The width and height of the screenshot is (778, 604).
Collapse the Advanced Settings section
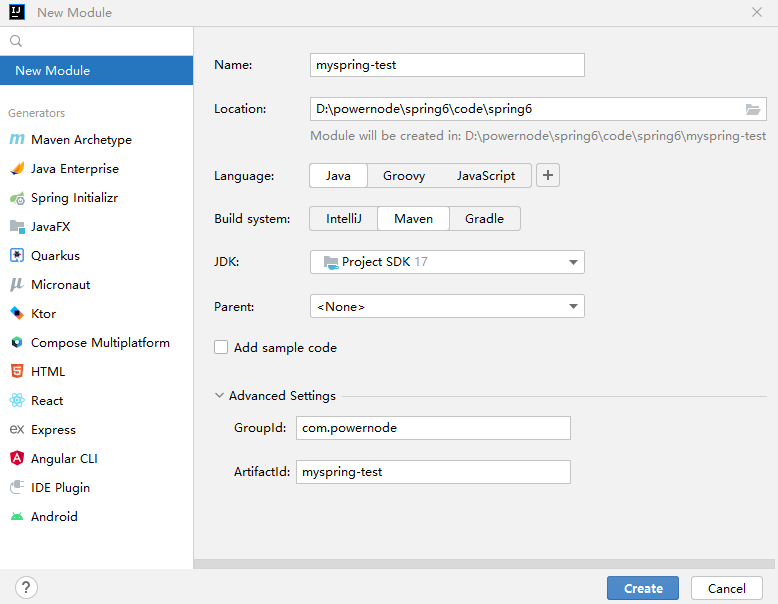219,396
